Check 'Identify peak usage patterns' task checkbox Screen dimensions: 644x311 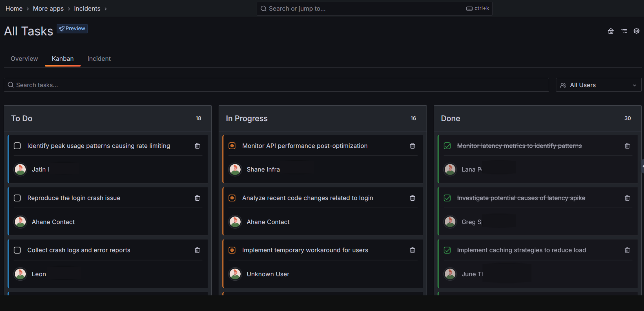[x=17, y=146]
